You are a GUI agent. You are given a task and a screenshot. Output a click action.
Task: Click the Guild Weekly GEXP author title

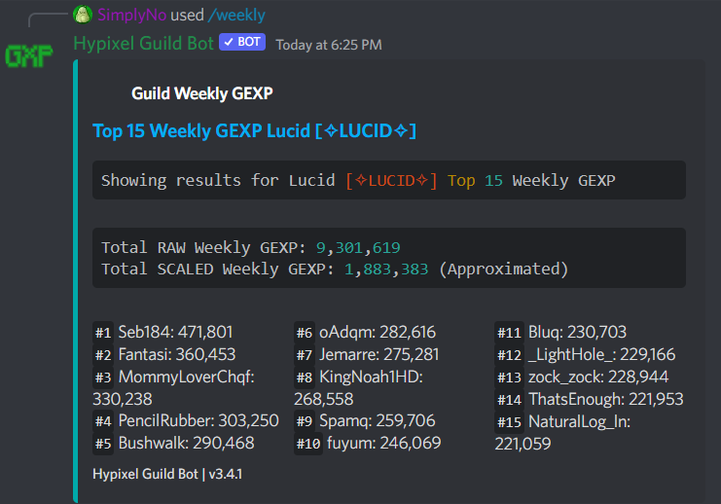[202, 93]
